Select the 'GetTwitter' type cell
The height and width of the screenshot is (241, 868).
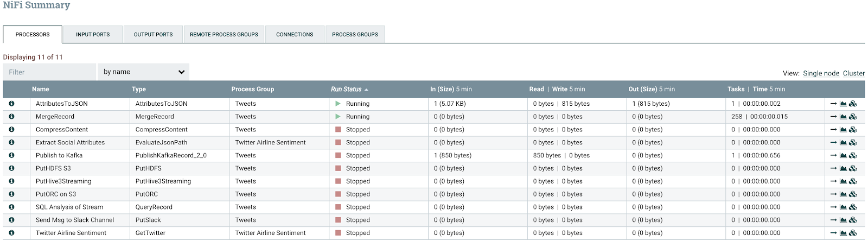click(150, 233)
